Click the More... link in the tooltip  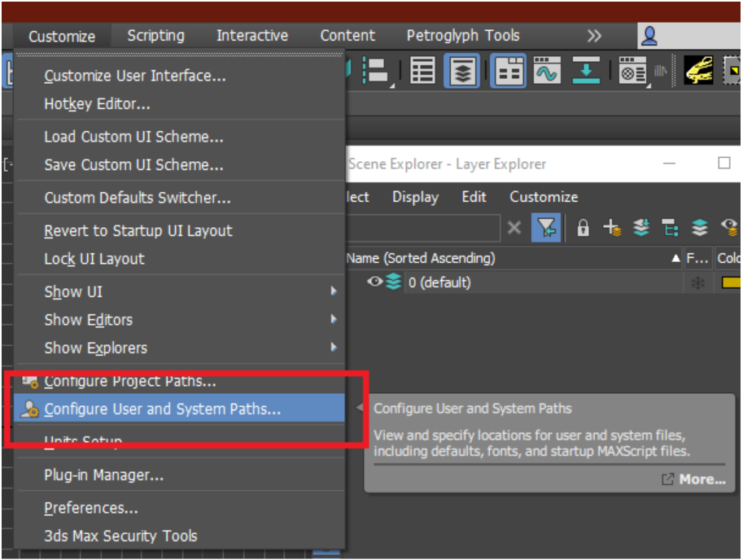pos(701,479)
